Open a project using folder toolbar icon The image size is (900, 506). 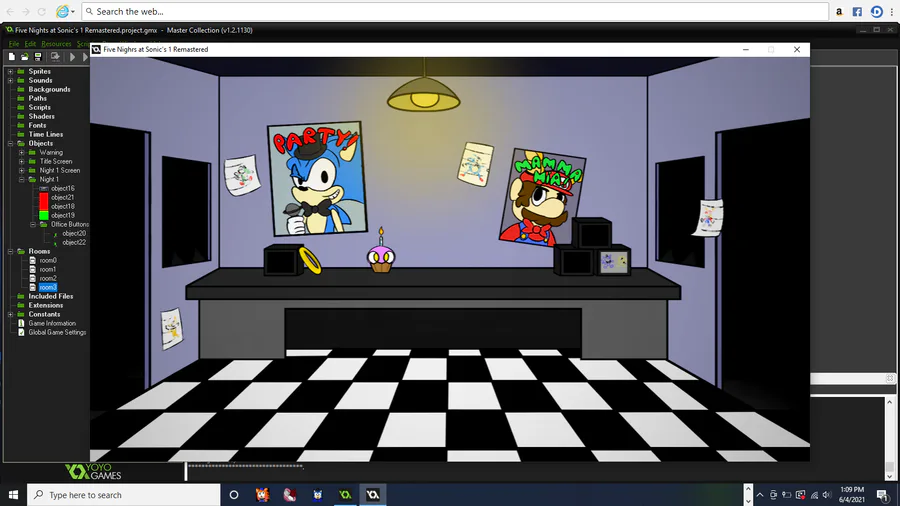tap(25, 57)
